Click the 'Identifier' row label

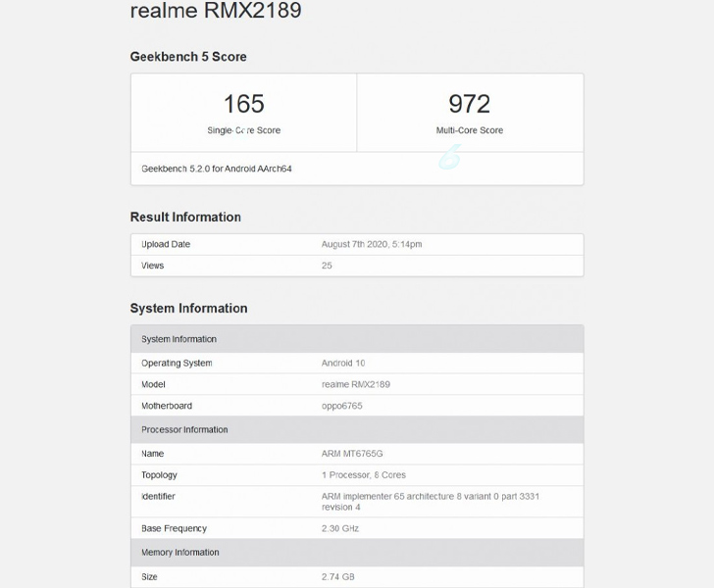click(x=158, y=496)
